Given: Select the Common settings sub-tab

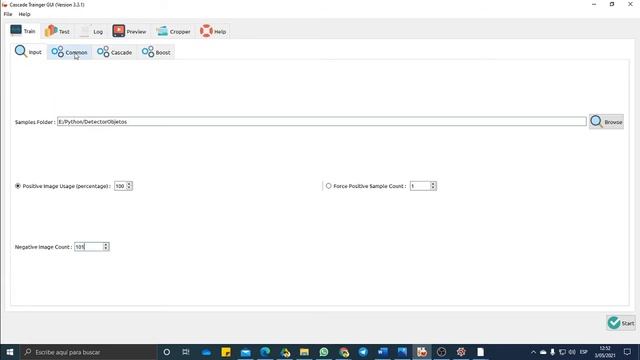Looking at the screenshot, I should pyautogui.click(x=69, y=52).
